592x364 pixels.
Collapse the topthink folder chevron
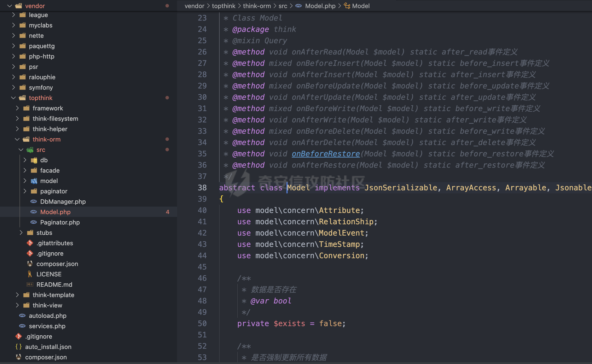tap(13, 98)
